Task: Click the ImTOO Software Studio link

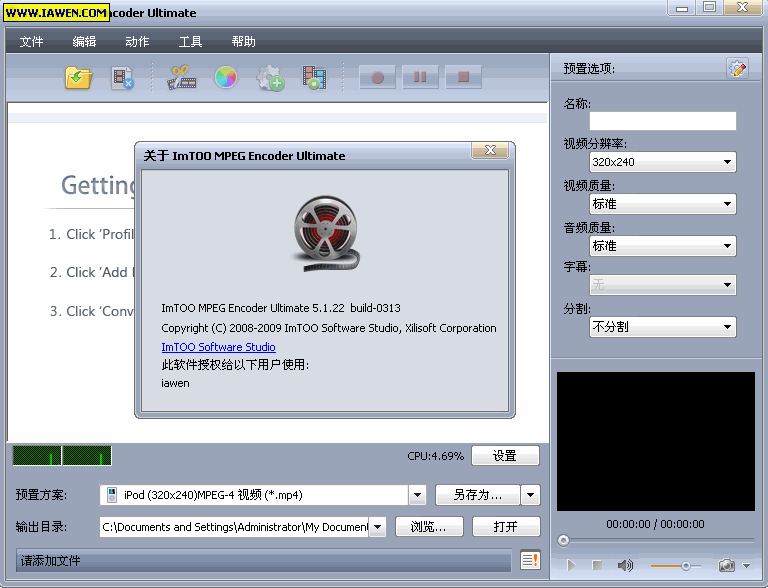Action: 218,347
